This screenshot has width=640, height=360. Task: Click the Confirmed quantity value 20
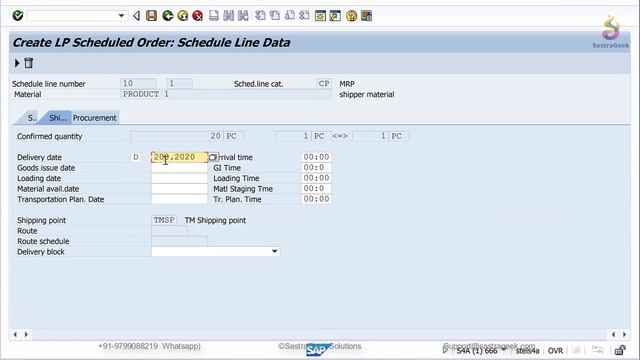[176, 136]
